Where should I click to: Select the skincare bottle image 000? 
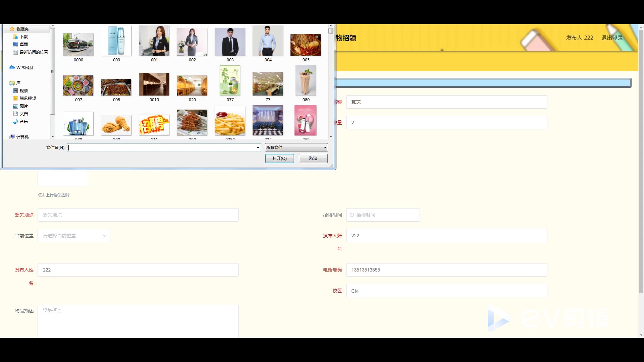[x=116, y=41]
